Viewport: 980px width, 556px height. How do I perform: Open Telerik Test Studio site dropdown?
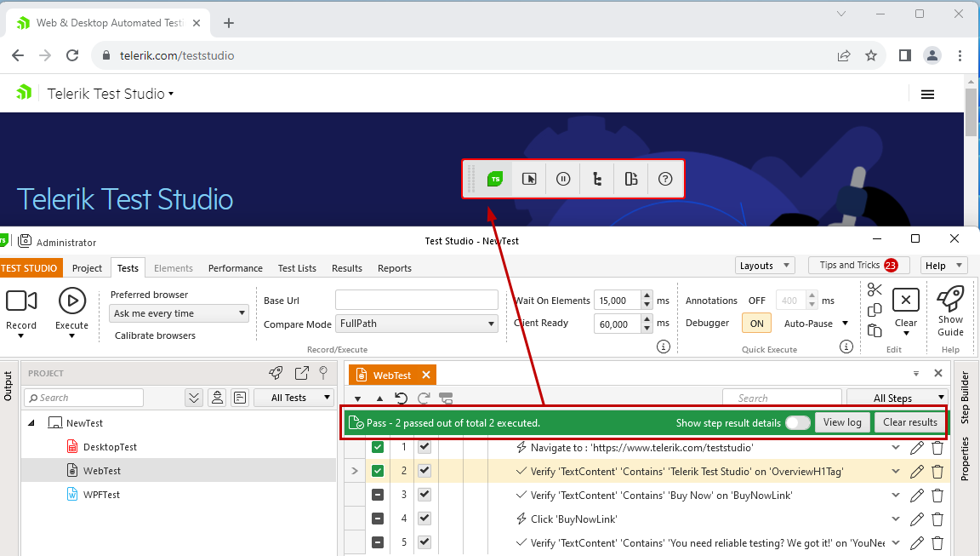coord(111,94)
